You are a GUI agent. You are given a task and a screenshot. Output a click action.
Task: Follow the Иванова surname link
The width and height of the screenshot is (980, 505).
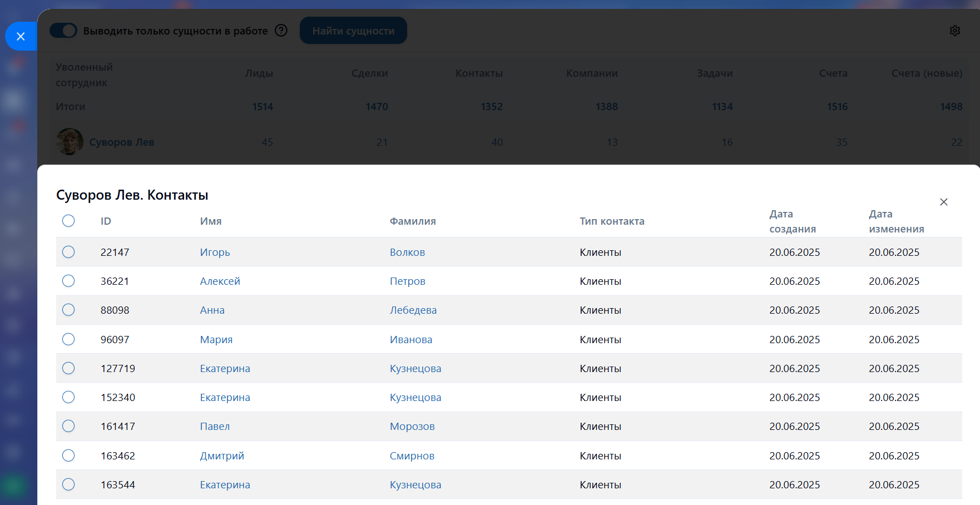(411, 339)
